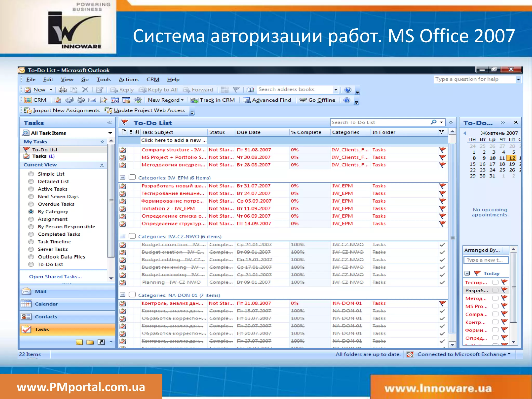This screenshot has width=532, height=399.
Task: Collapse the Current View section
Action: (x=102, y=165)
